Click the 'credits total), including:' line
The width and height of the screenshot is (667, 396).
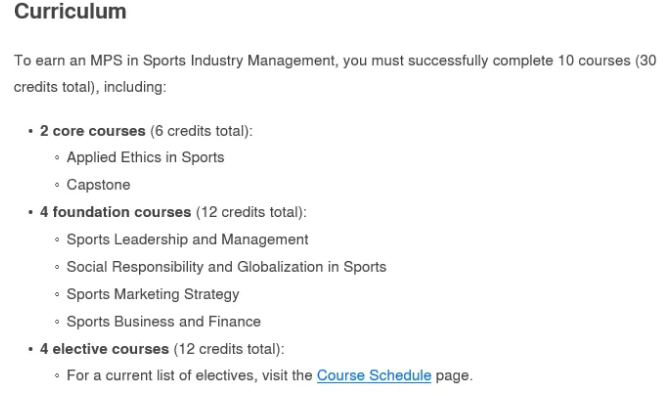coord(90,87)
